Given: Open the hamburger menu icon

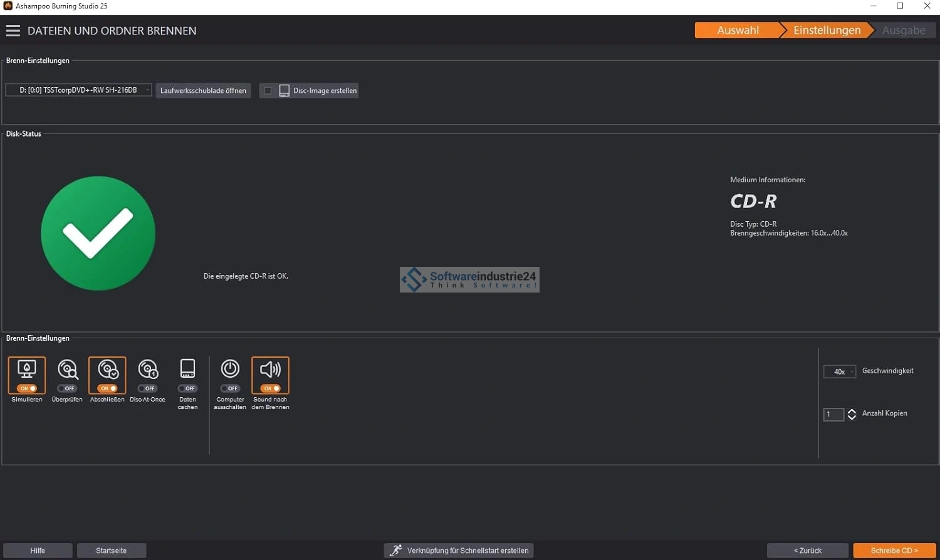Looking at the screenshot, I should point(13,31).
